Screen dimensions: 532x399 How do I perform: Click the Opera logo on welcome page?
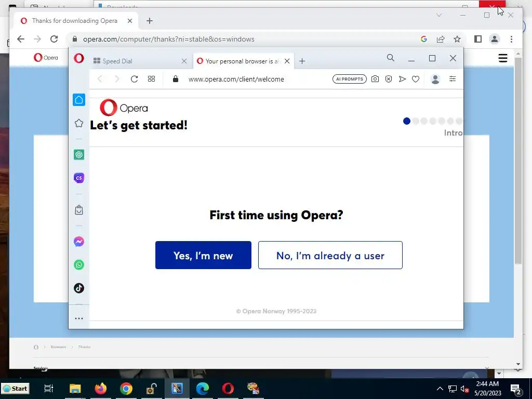(x=124, y=108)
